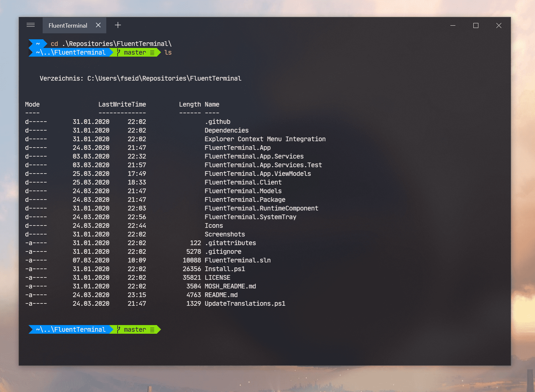
Task: Switch to the FluentTerminal tab
Action: click(x=68, y=25)
